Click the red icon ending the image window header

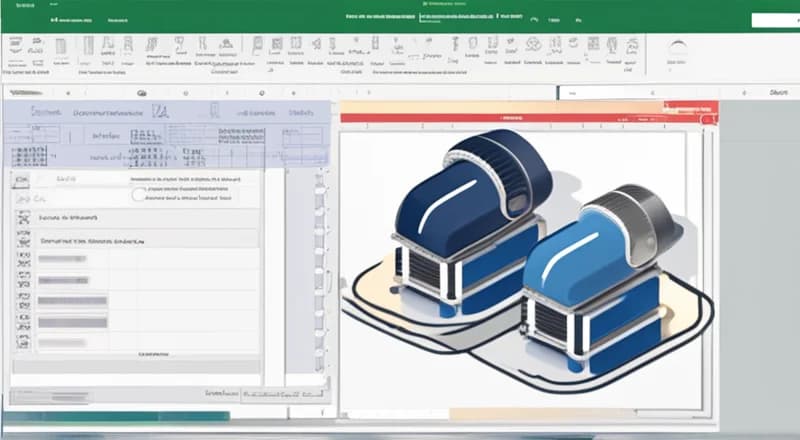pyautogui.click(x=709, y=117)
